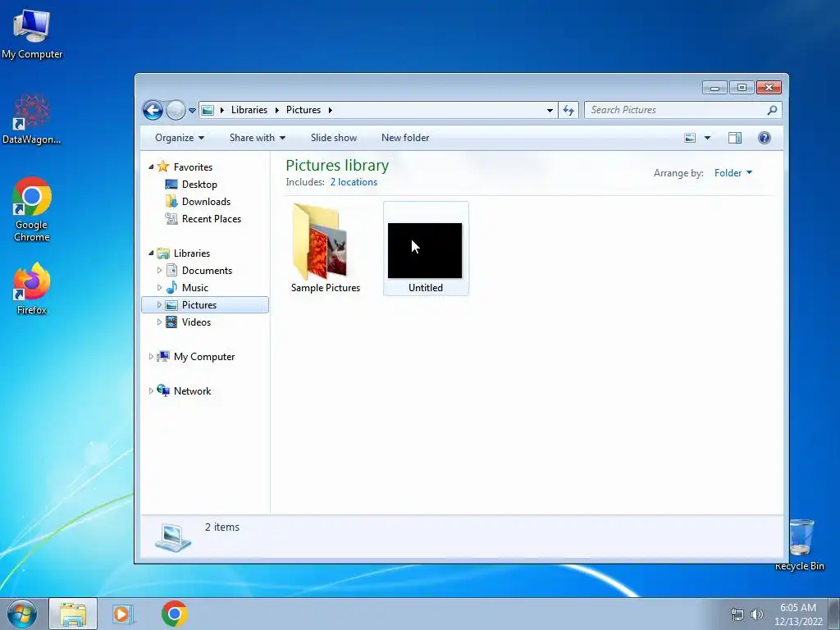Viewport: 840px width, 630px height.
Task: Expand the Documents library
Action: click(x=159, y=271)
